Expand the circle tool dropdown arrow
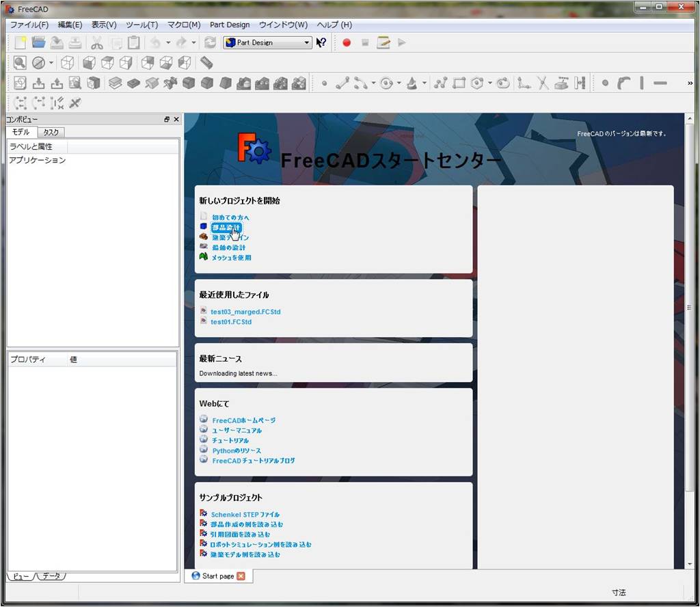 click(x=399, y=83)
